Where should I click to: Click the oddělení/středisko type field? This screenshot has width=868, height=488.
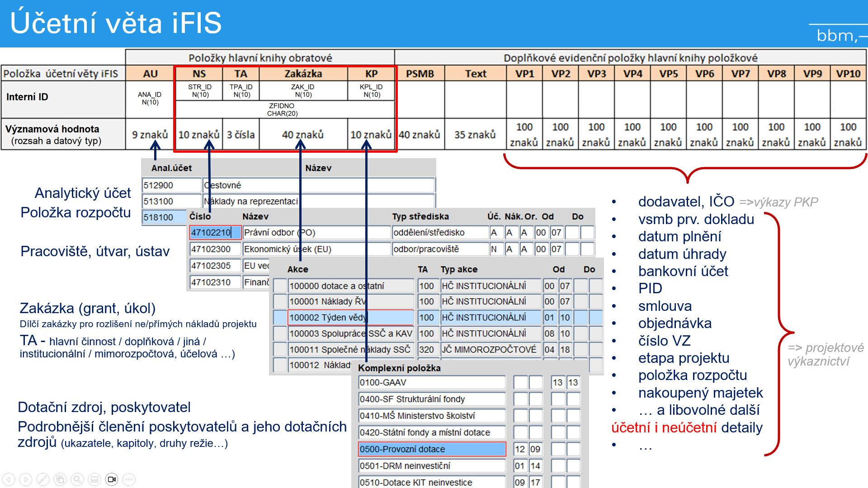440,232
